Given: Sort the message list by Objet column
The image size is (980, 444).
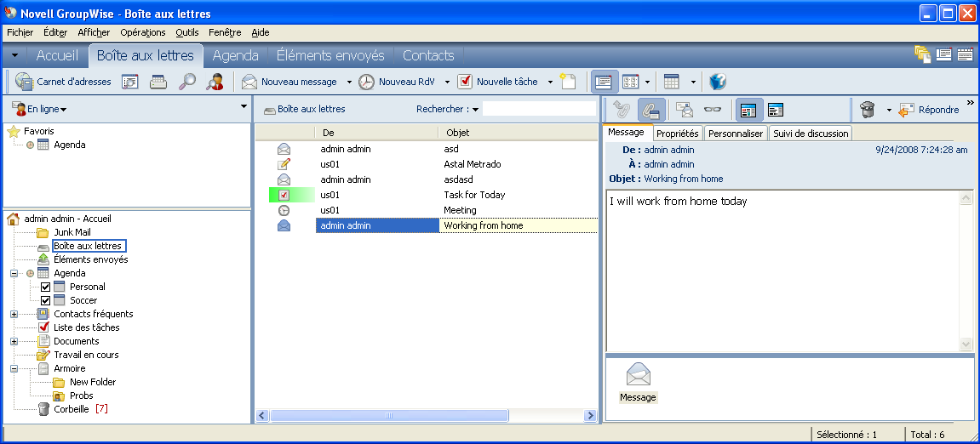Looking at the screenshot, I should pos(519,133).
